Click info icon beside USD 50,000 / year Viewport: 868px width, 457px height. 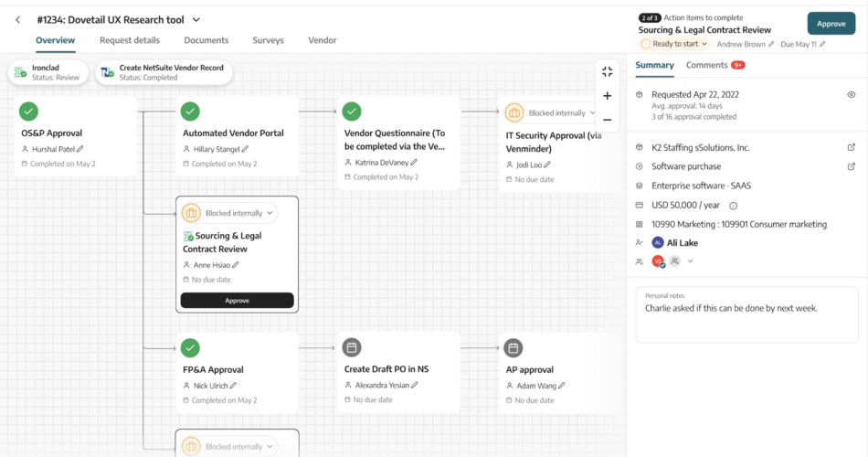(733, 206)
